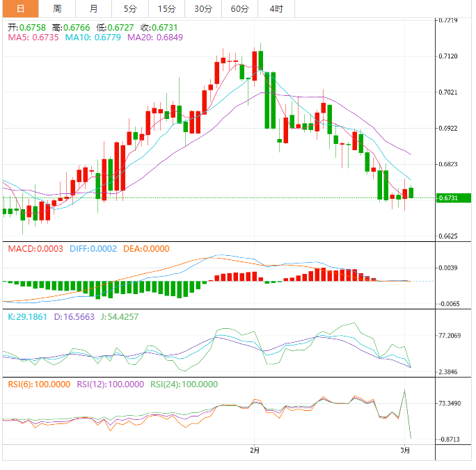Click the RSI axis value -0.8713

pos(449,439)
